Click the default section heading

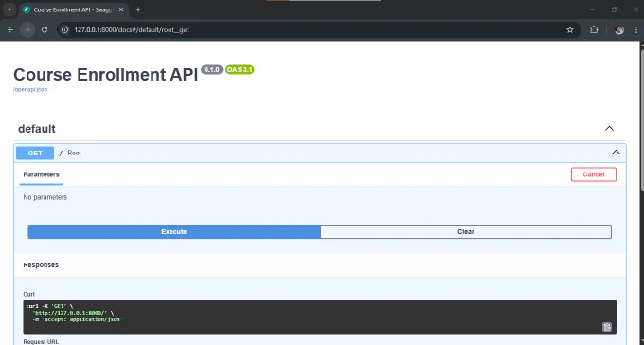(37, 129)
